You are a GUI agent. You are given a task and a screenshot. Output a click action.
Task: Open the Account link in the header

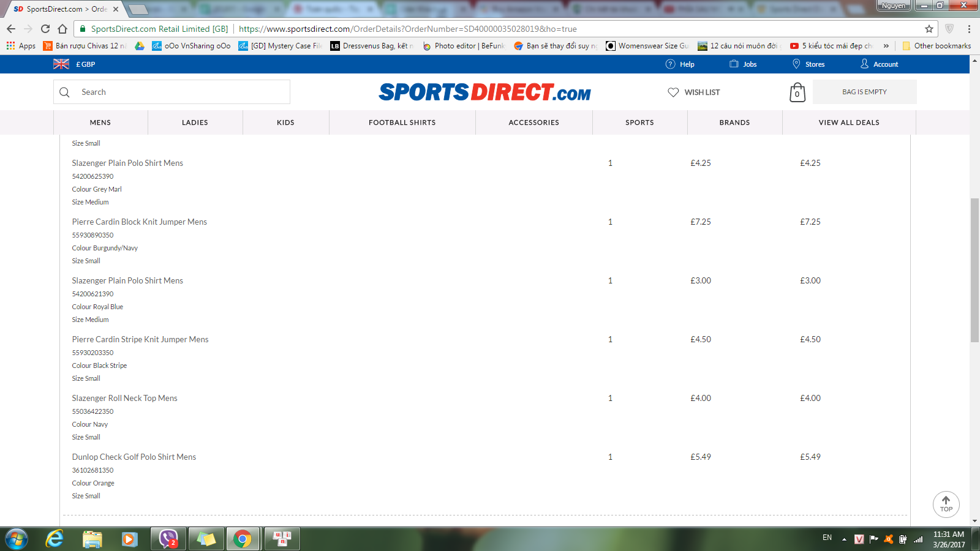(880, 64)
